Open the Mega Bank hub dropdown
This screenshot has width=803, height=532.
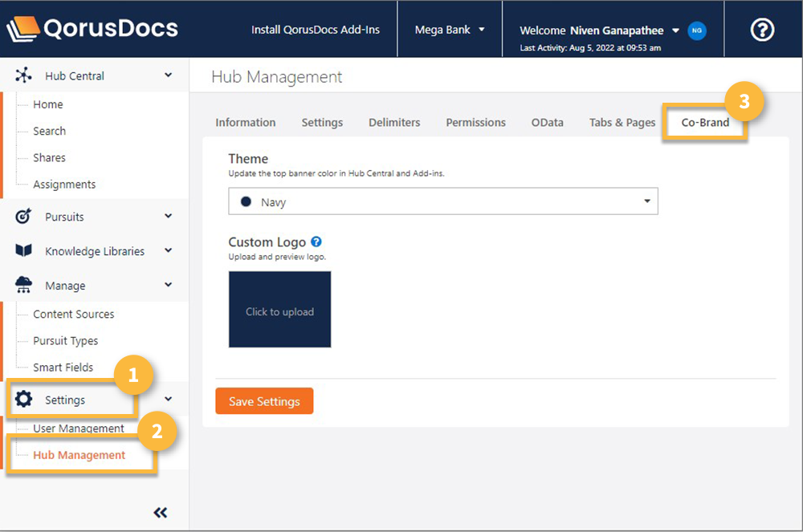[x=450, y=30]
